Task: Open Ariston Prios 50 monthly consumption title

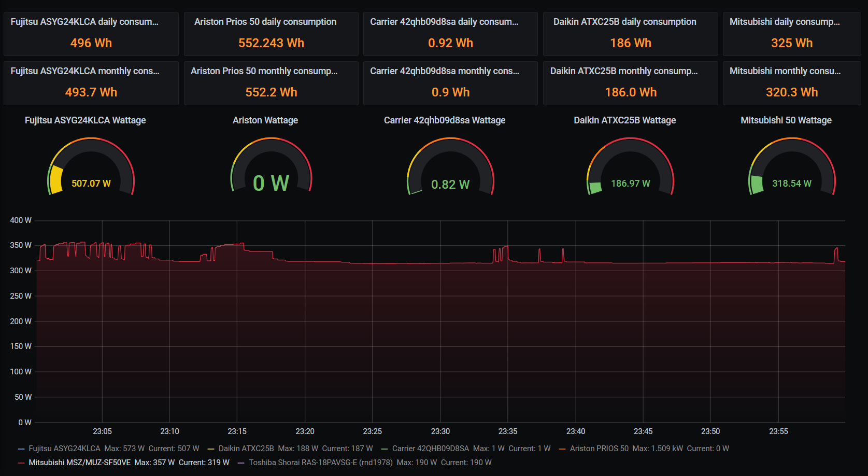Action: coord(264,71)
